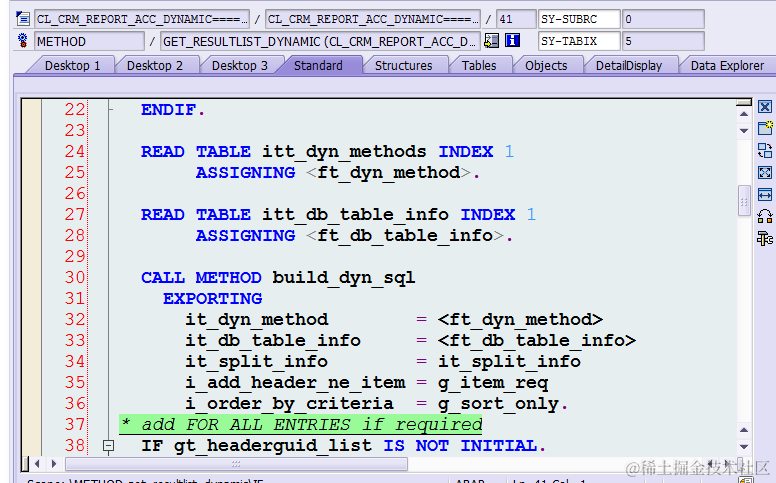776x483 pixels.
Task: Click the horizontal scrollbar right arrow
Action: click(54, 464)
